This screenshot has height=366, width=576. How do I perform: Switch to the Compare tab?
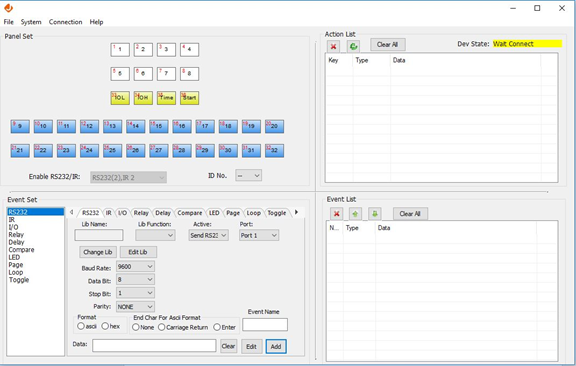tap(190, 213)
